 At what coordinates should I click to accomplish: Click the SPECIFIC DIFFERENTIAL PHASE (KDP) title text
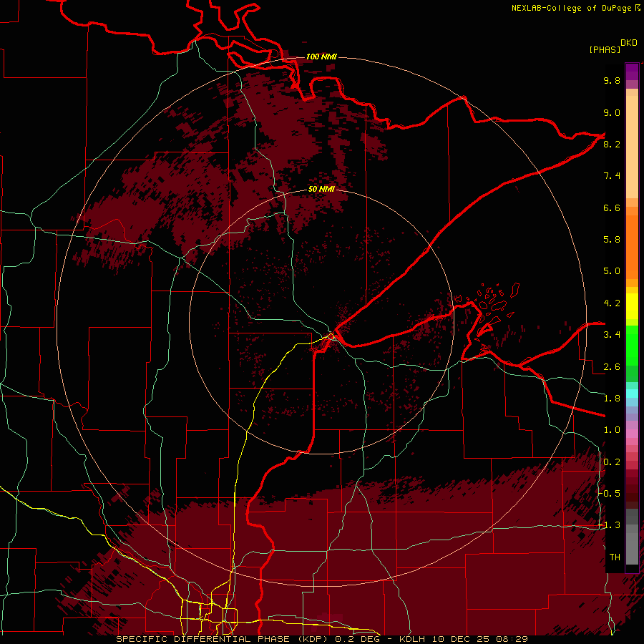[223, 639]
